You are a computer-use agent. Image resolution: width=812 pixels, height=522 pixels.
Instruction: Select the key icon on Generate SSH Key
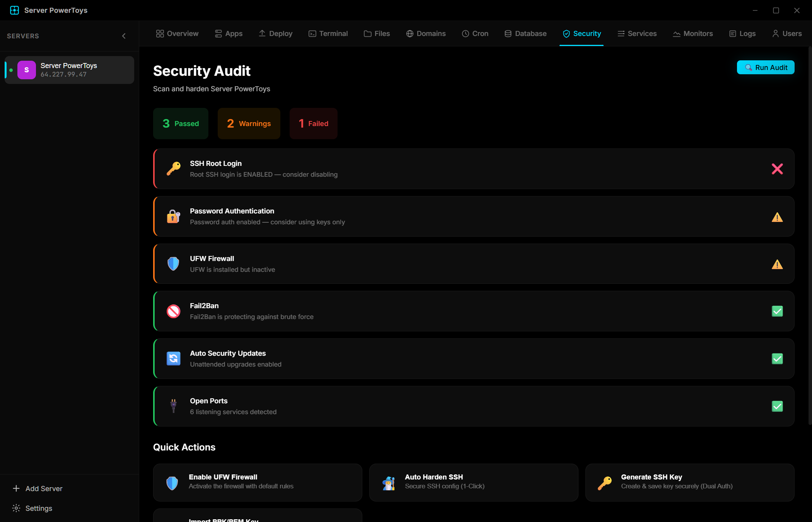[x=604, y=482]
